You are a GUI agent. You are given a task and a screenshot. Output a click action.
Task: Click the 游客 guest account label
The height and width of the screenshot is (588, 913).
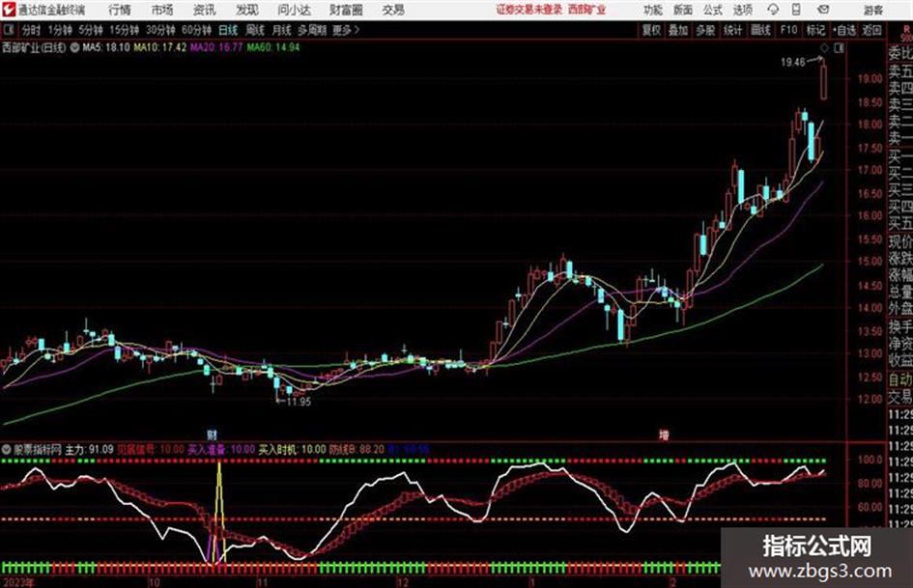point(873,10)
